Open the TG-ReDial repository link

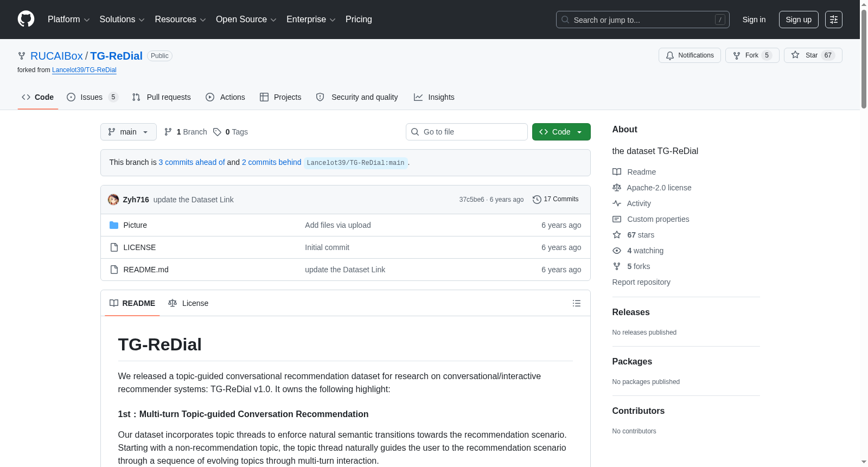click(x=116, y=56)
